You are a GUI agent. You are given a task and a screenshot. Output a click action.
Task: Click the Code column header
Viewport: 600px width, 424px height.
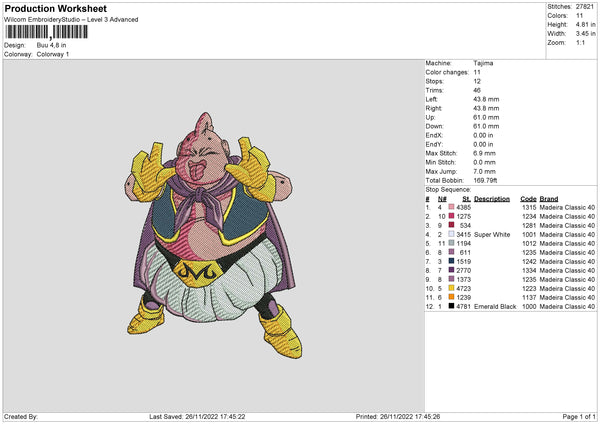[528, 198]
